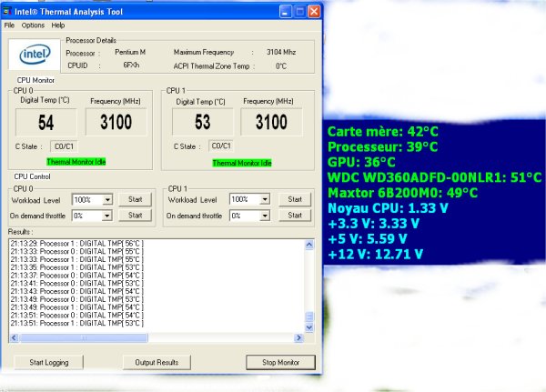The width and height of the screenshot is (546, 392).
Task: Click the title bar application icon
Action: pos(7,12)
